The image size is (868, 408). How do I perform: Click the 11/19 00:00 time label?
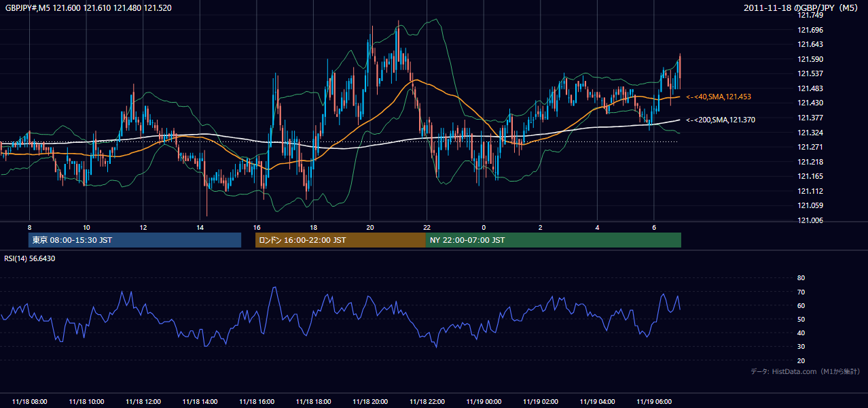coord(484,402)
